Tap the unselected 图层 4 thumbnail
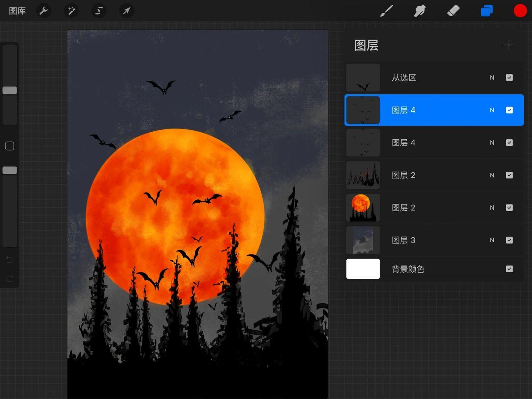The width and height of the screenshot is (532, 399). 363,143
